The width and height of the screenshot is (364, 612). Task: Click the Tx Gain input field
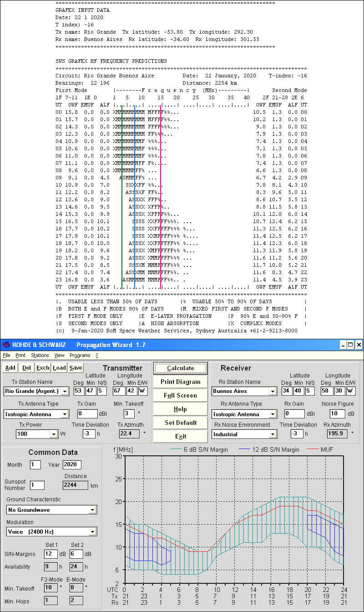[x=87, y=414]
